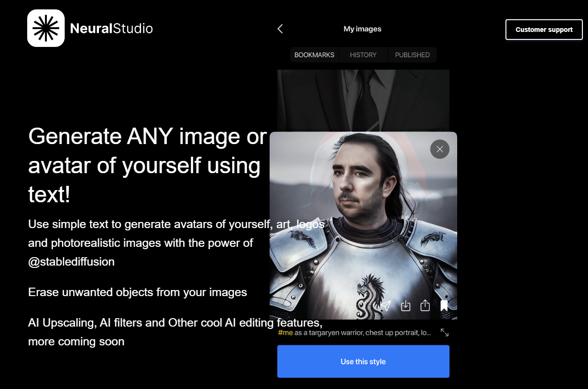This screenshot has height=389, width=588.
Task: Click the #me targaryen warrior prompt text
Action: click(x=354, y=333)
